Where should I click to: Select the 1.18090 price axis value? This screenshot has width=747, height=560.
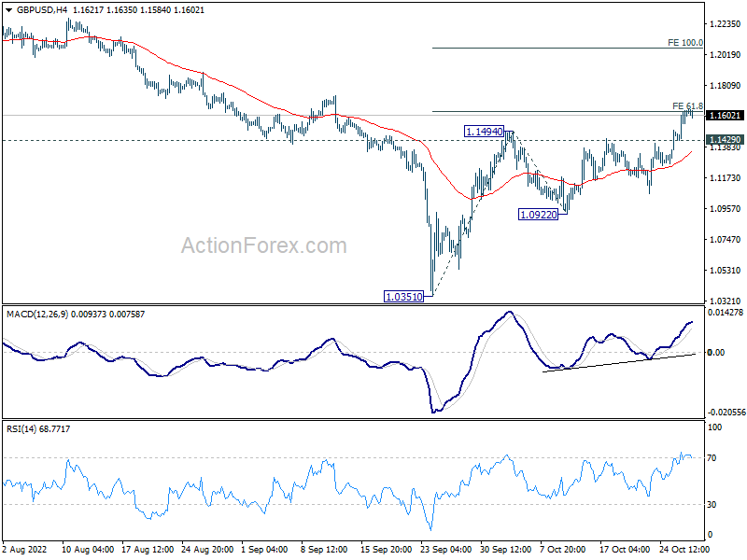point(726,86)
